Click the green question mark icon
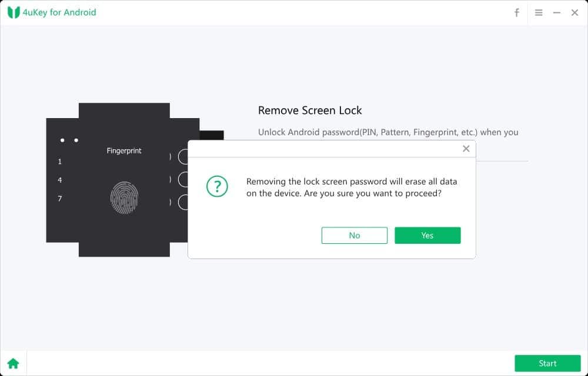Viewport: 588px width, 376px height. tap(217, 187)
